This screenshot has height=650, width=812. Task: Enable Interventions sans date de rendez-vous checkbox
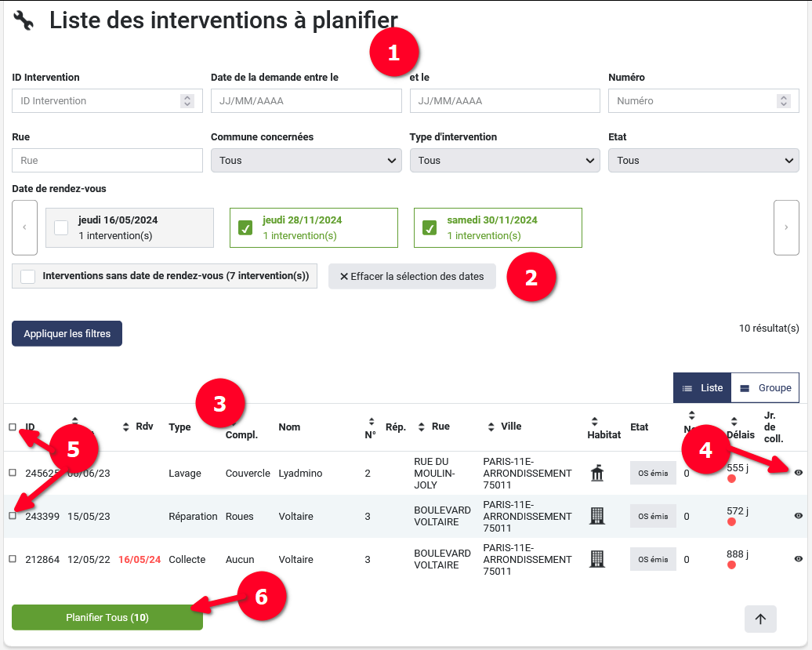pos(28,276)
